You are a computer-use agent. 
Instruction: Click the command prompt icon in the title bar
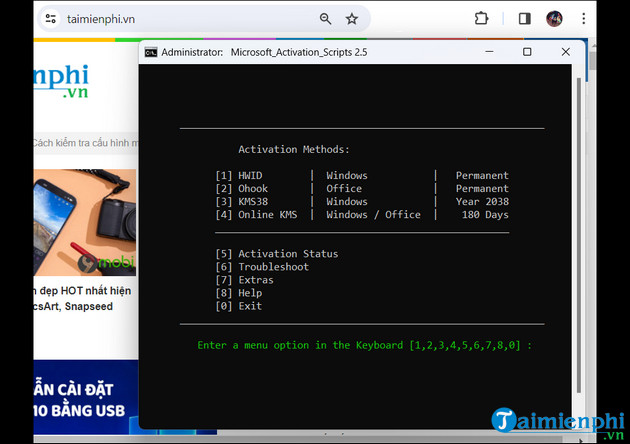(x=151, y=52)
